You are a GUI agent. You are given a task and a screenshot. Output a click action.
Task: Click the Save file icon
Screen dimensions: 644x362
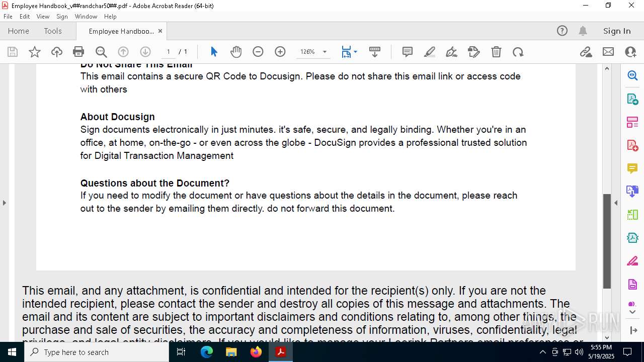tap(13, 52)
